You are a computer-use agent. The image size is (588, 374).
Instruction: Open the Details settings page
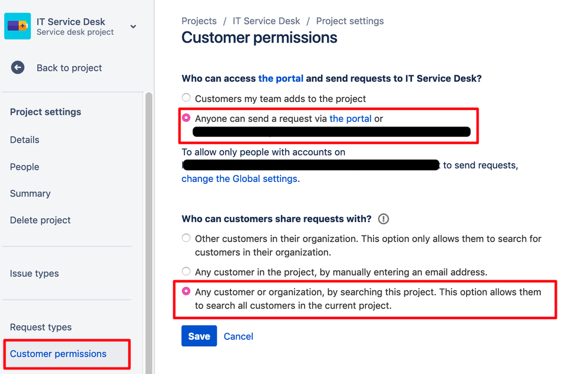[x=25, y=140]
